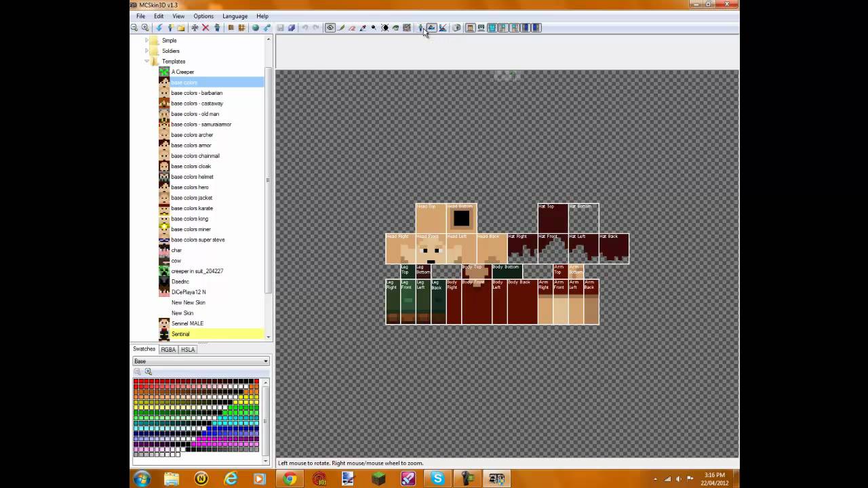Click the small zoom in icon above swatches
The width and height of the screenshot is (868, 488).
[149, 371]
